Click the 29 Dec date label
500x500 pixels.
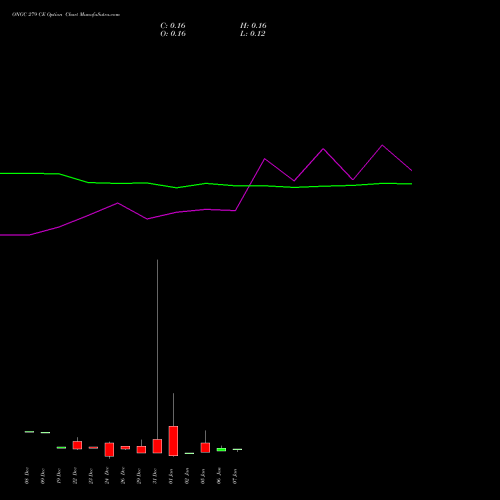(139, 476)
